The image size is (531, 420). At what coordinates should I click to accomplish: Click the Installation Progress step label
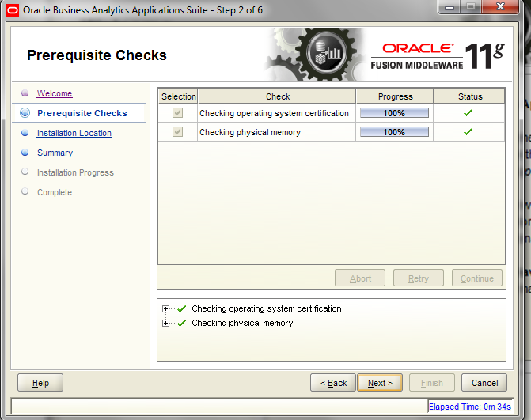coord(75,172)
